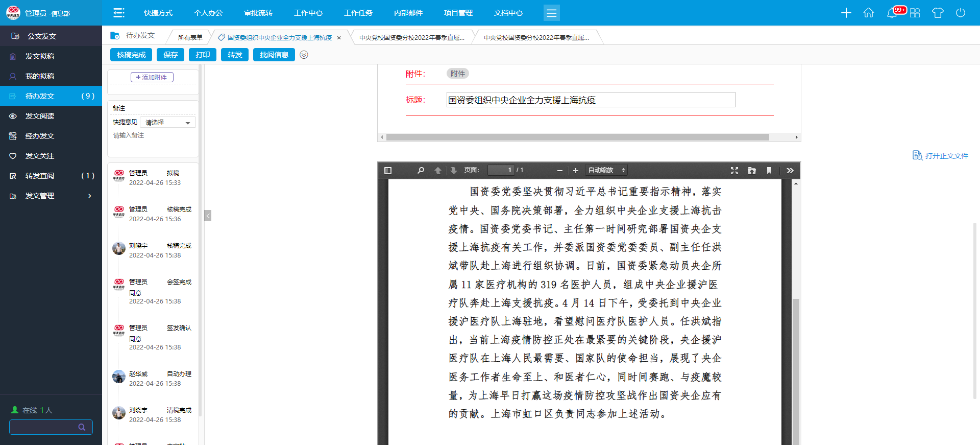Switch PDF to presentation fullscreen mode
The height and width of the screenshot is (445, 980).
click(734, 171)
